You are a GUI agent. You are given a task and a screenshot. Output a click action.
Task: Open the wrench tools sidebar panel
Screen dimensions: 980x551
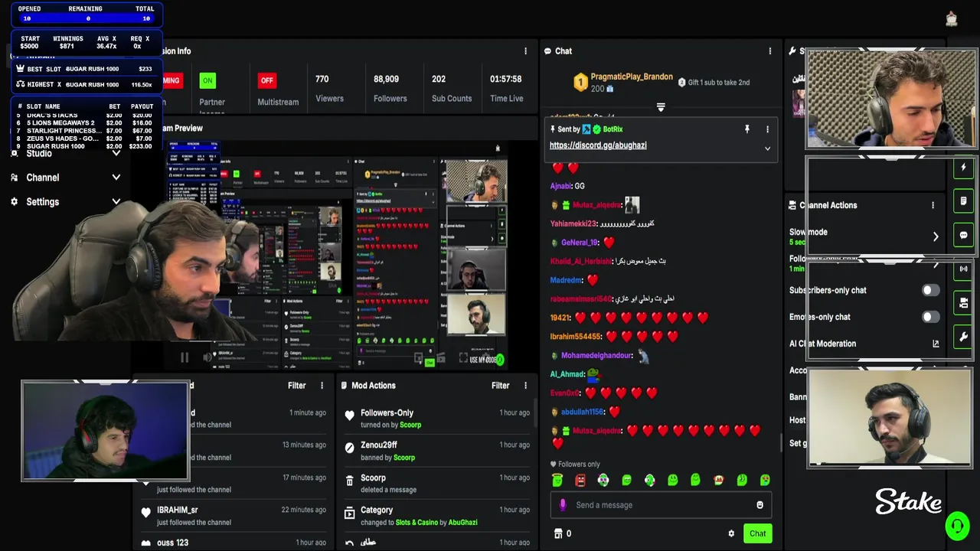point(963,337)
